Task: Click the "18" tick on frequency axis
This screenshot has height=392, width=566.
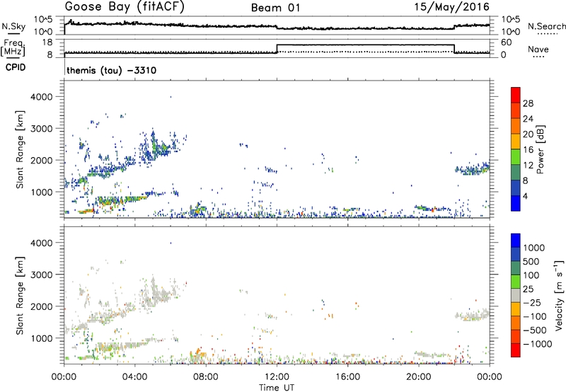Action: tap(47, 42)
